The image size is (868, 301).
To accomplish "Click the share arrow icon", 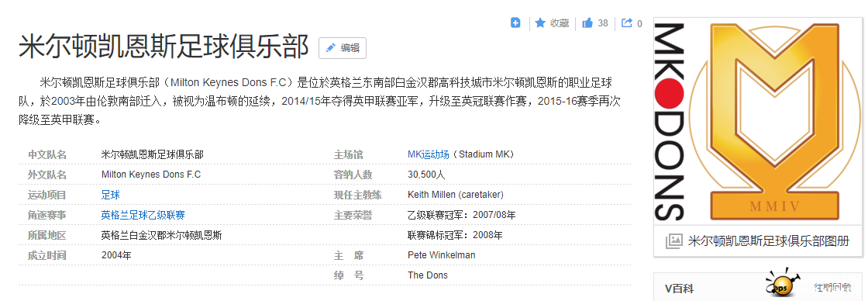I will click(627, 22).
